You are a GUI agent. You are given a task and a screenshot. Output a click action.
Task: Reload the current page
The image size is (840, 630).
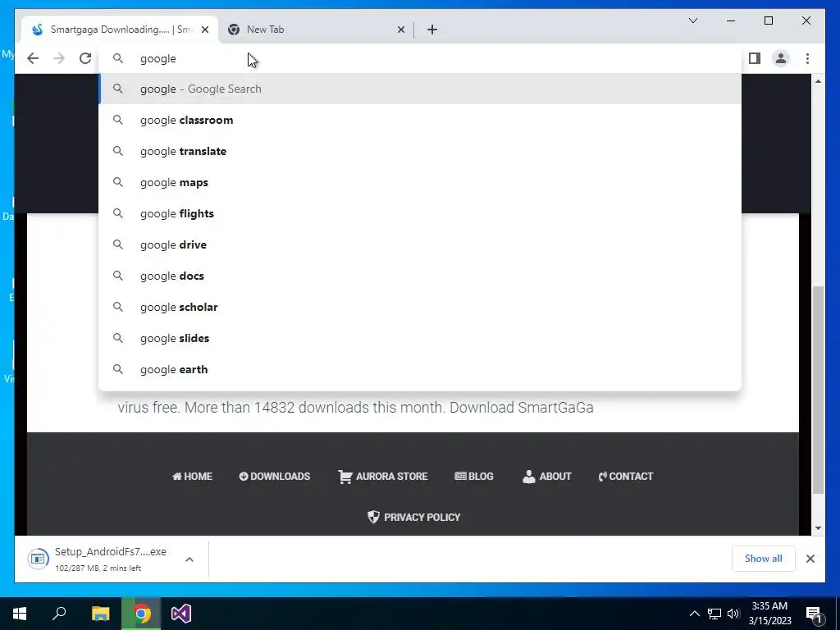tap(85, 58)
